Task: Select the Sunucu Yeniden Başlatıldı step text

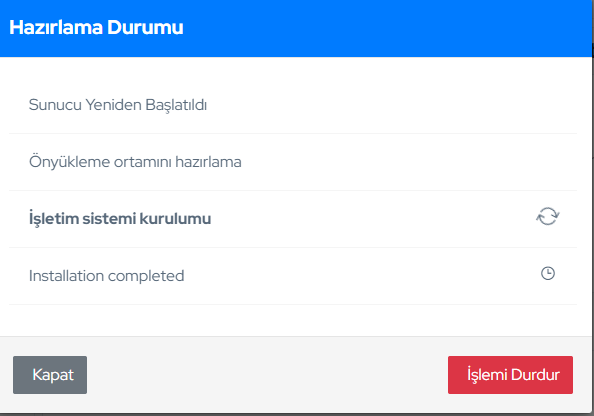Action: 118,105
